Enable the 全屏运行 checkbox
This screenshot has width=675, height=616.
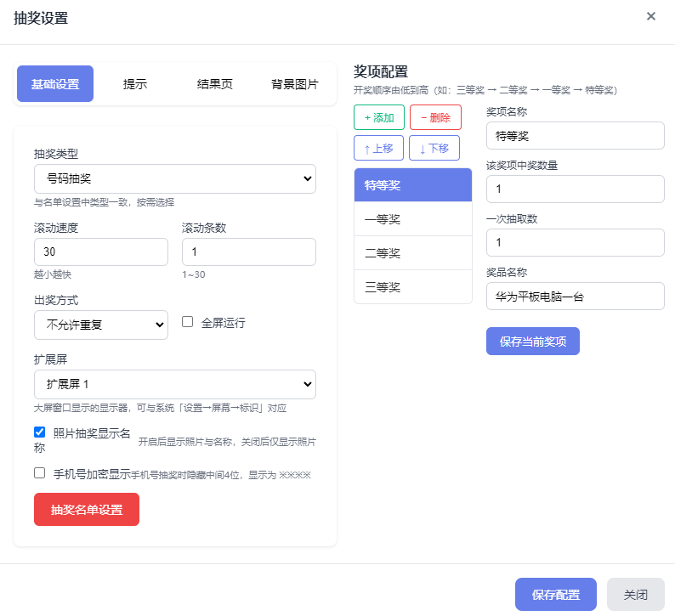[x=187, y=322]
